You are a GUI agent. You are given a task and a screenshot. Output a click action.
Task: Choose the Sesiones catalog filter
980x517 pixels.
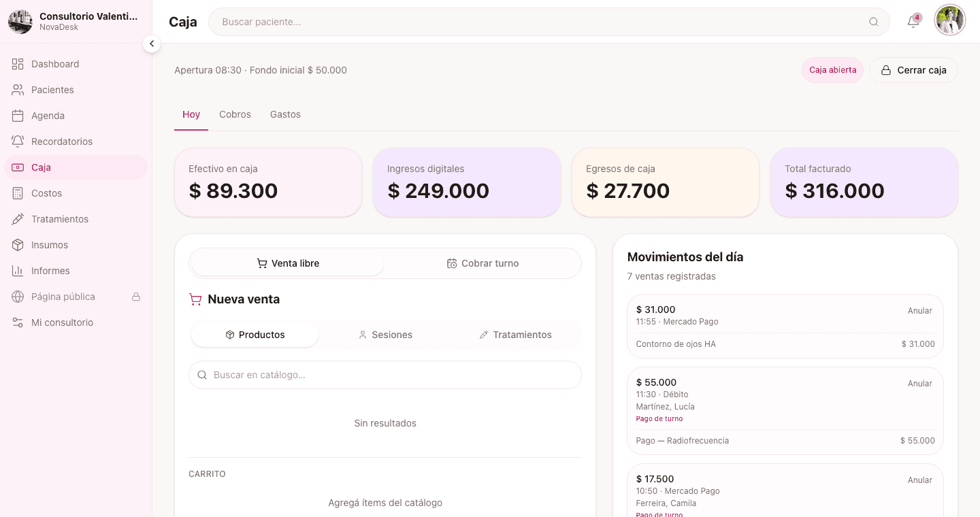tap(385, 335)
